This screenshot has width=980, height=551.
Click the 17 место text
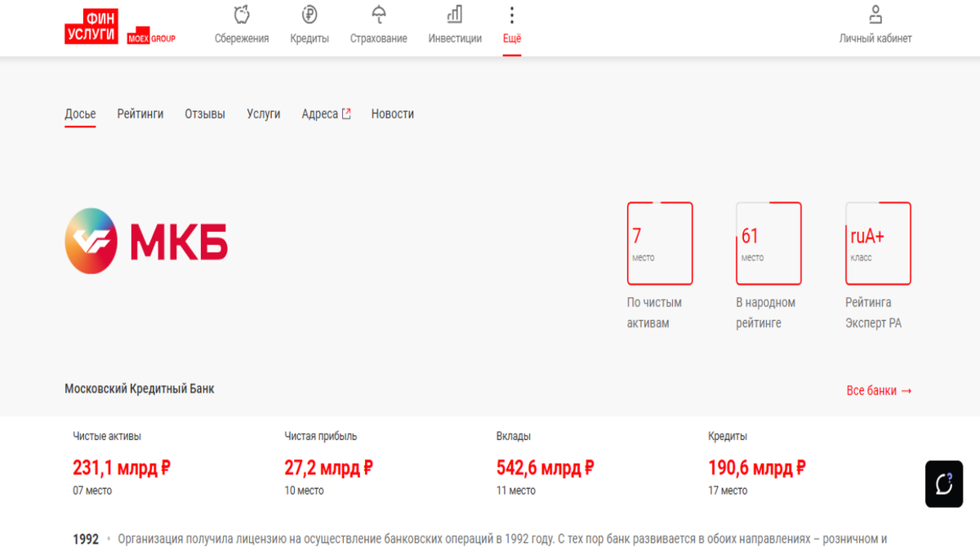tap(728, 491)
